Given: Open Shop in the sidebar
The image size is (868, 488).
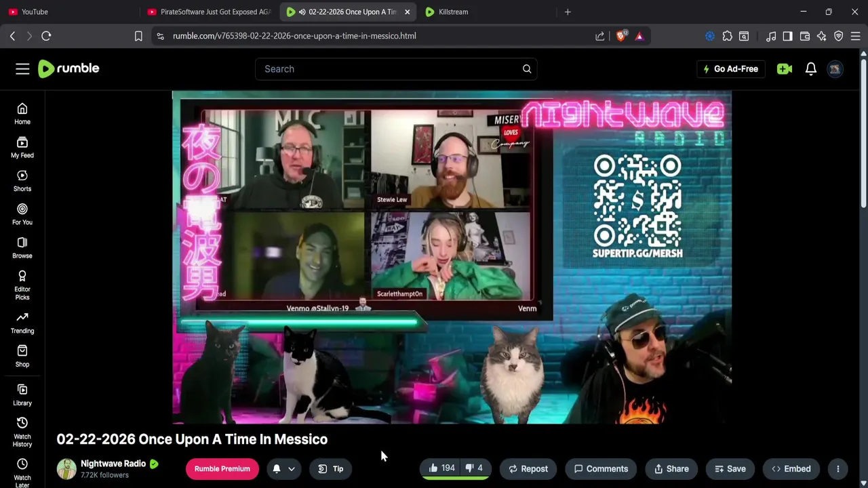Looking at the screenshot, I should [x=22, y=356].
